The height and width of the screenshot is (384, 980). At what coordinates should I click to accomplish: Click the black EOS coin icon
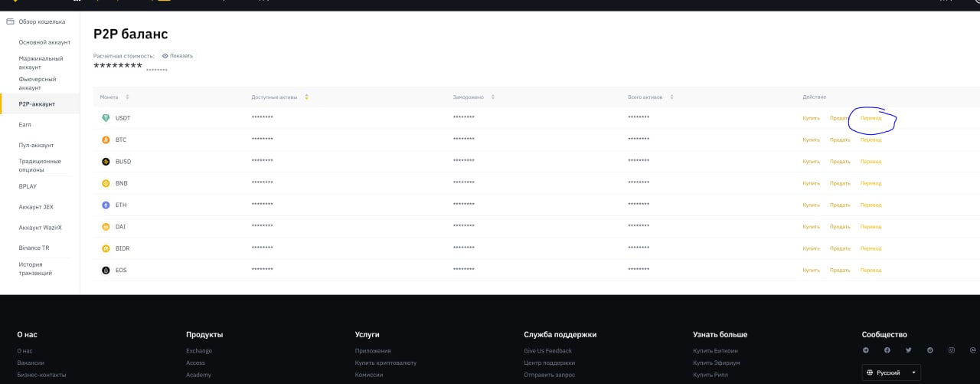[x=106, y=270]
